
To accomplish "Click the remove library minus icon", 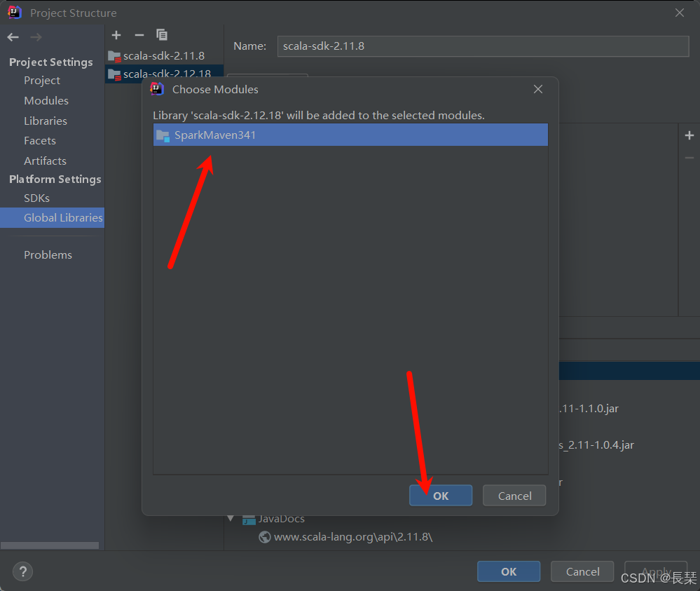I will pyautogui.click(x=139, y=35).
